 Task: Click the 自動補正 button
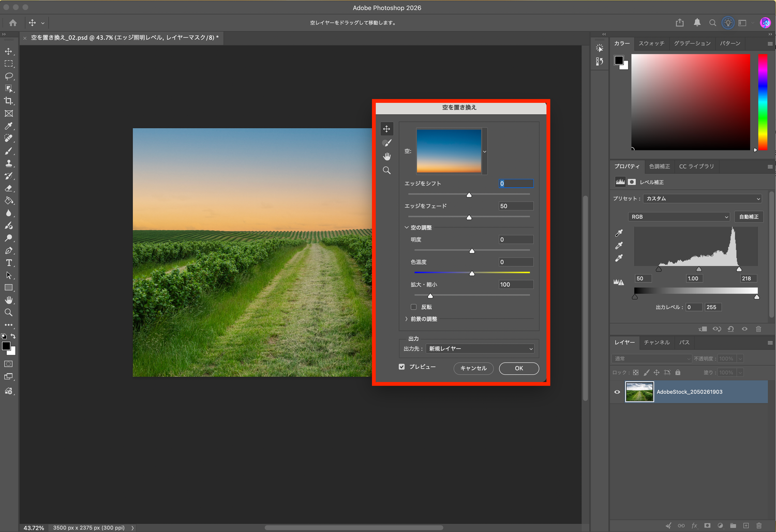point(749,217)
